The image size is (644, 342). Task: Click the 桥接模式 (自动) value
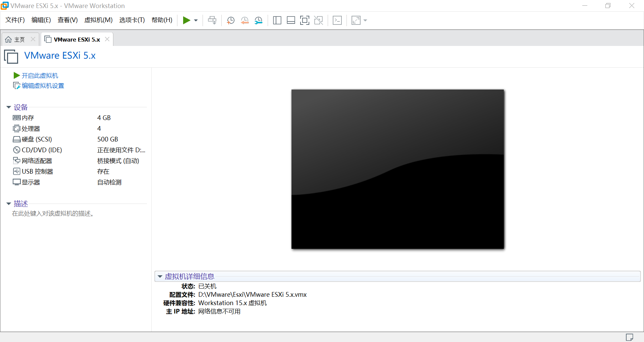[118, 161]
